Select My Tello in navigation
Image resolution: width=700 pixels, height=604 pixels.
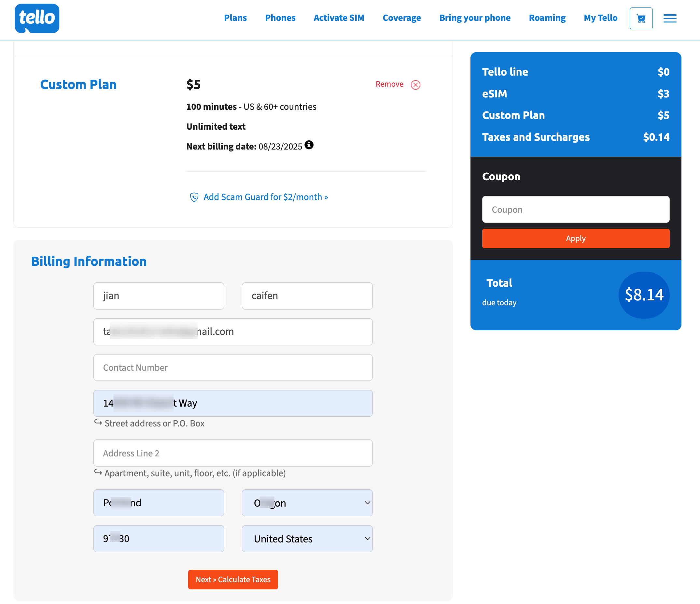pyautogui.click(x=600, y=18)
